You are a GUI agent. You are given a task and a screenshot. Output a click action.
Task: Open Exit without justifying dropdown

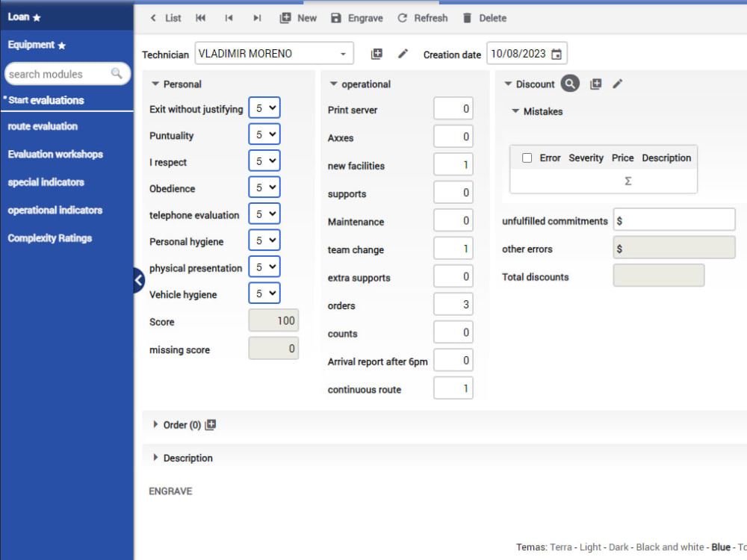tap(264, 108)
